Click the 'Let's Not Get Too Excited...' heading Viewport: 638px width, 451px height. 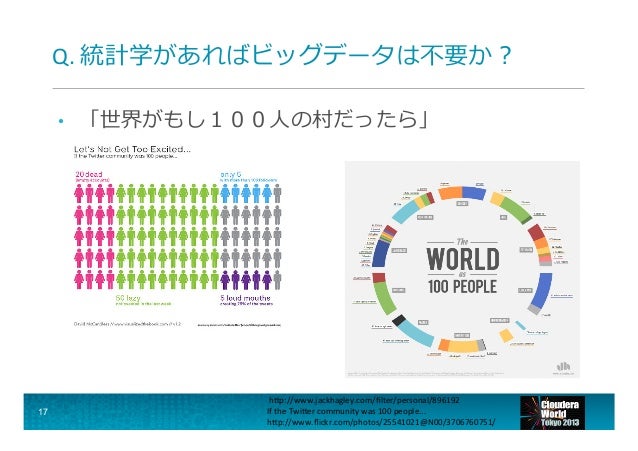point(132,149)
